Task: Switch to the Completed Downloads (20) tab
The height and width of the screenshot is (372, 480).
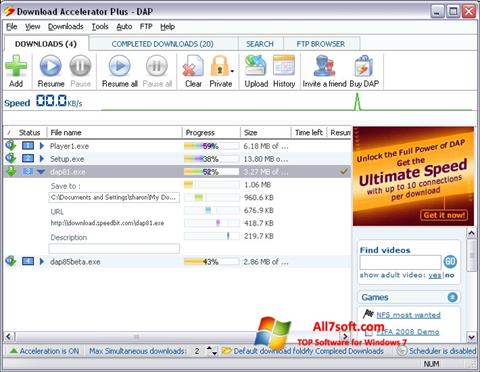Action: [163, 44]
